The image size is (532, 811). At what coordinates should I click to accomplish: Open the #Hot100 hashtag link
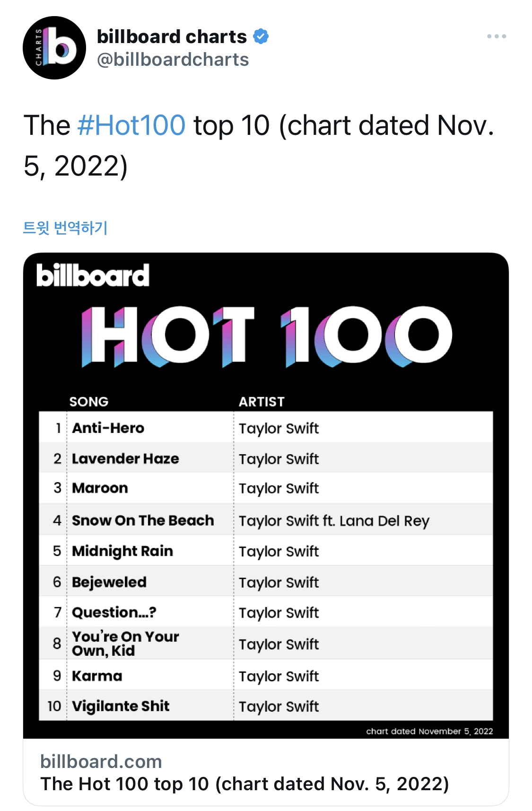click(131, 125)
